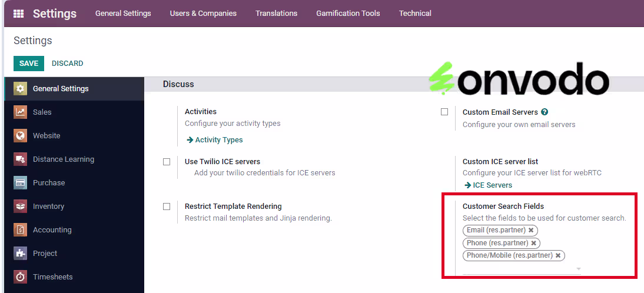Follow the Activity Types link
The width and height of the screenshot is (644, 293).
click(215, 140)
